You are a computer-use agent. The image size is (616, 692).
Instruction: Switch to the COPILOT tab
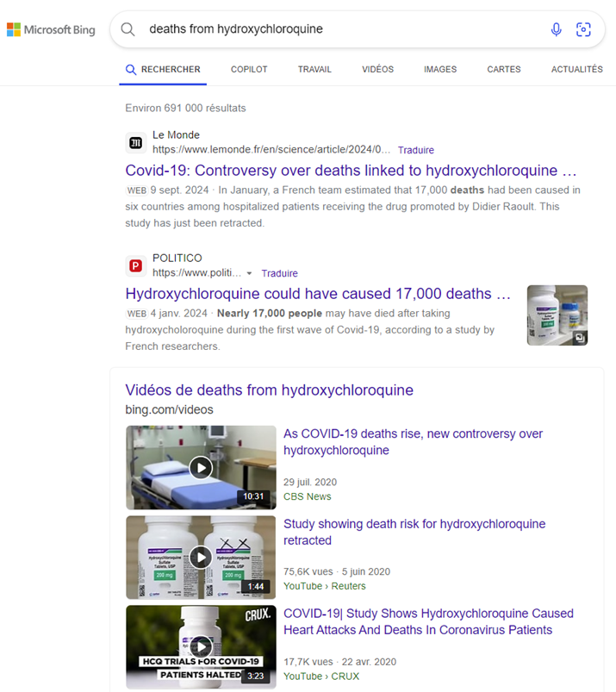[x=249, y=69]
